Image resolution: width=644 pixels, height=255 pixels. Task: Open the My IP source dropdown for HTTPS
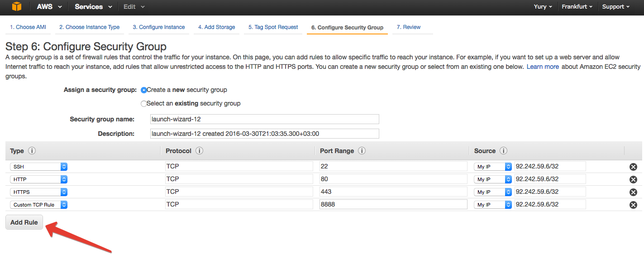tap(492, 192)
